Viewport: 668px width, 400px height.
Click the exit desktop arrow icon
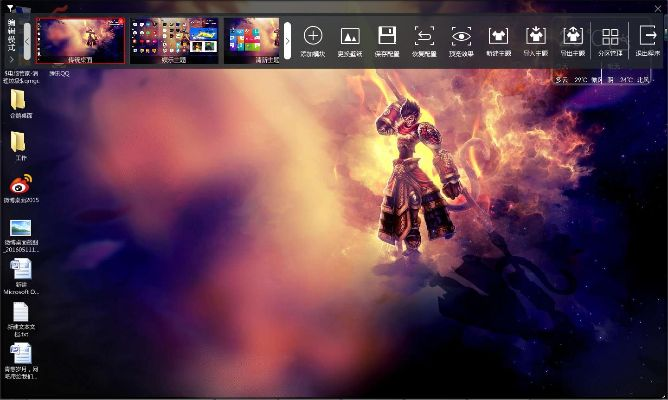click(x=647, y=38)
